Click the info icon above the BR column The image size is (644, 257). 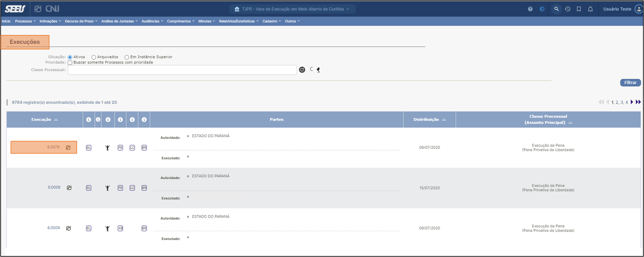pyautogui.click(x=144, y=119)
